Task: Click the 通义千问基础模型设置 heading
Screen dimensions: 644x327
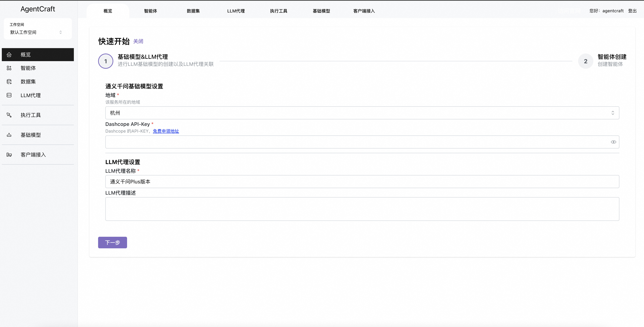Action: pos(134,86)
